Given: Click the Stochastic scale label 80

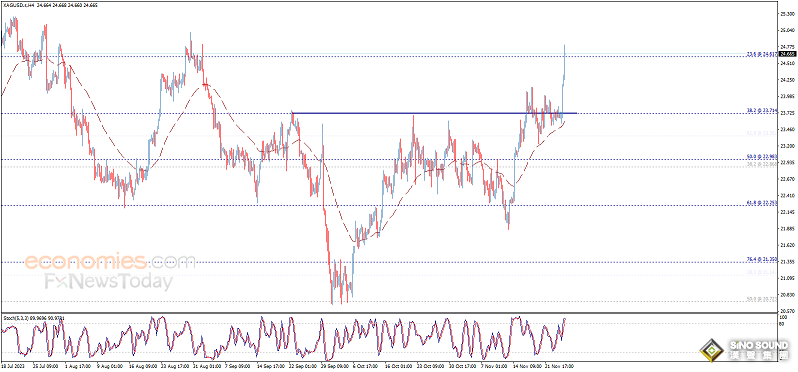Looking at the screenshot, I should tap(782, 324).
